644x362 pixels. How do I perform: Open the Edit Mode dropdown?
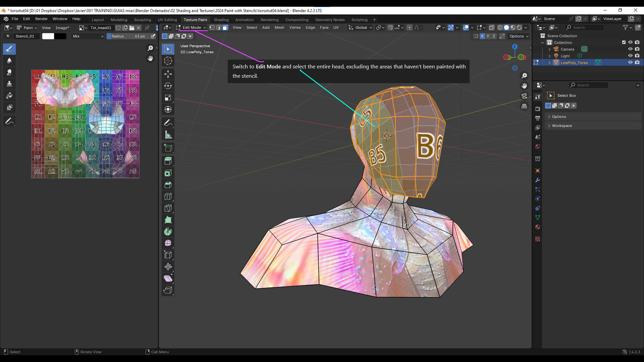[191, 27]
